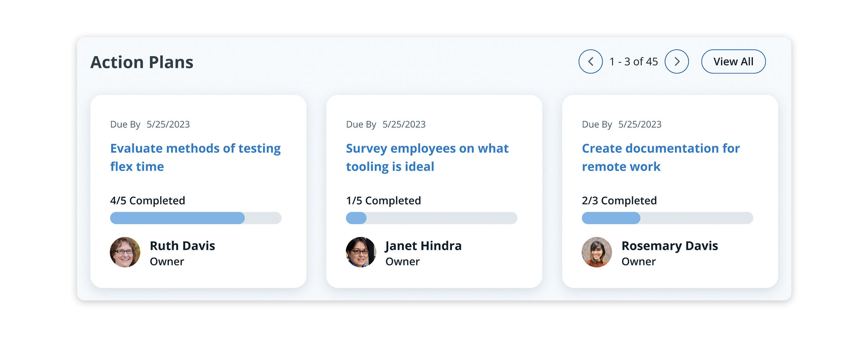Click the '1/5 Completed' status text
This screenshot has width=868, height=338.
[383, 201]
